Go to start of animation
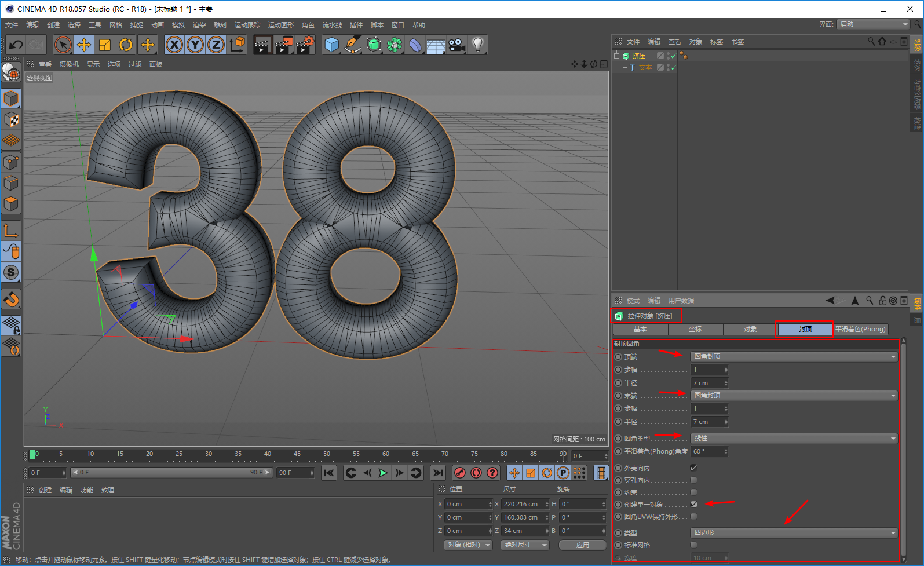The width and height of the screenshot is (924, 566). [329, 473]
